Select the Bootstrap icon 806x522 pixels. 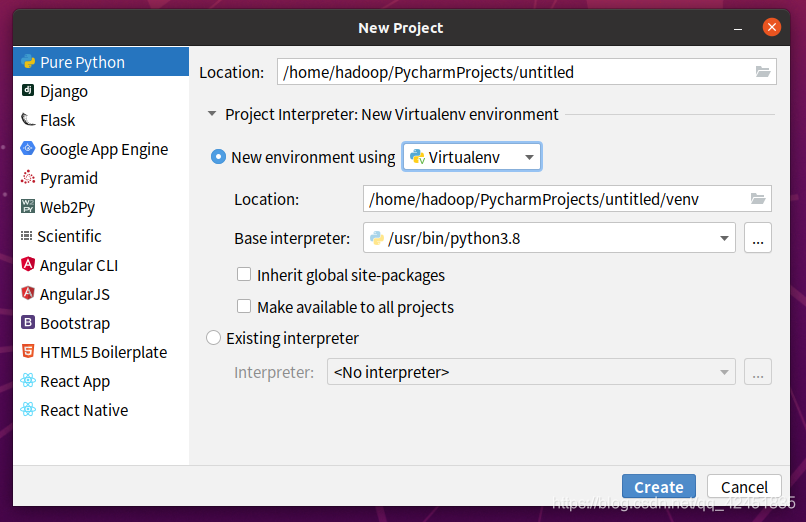pos(28,323)
